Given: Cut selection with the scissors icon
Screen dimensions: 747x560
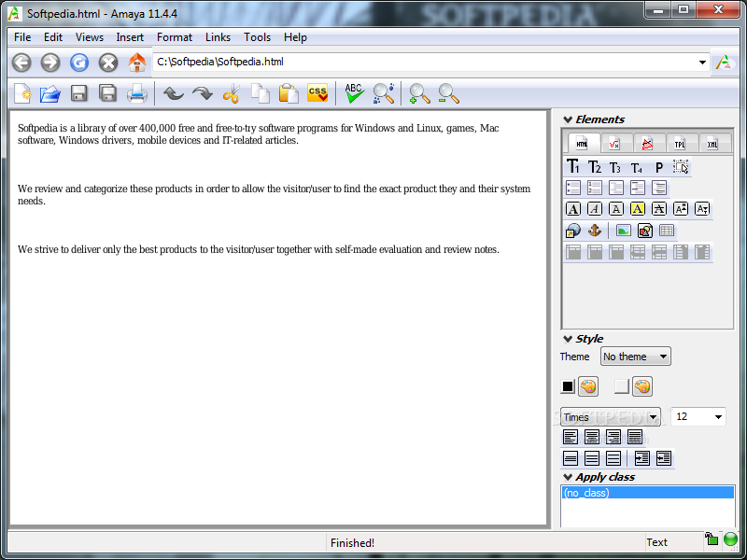Looking at the screenshot, I should point(232,93).
